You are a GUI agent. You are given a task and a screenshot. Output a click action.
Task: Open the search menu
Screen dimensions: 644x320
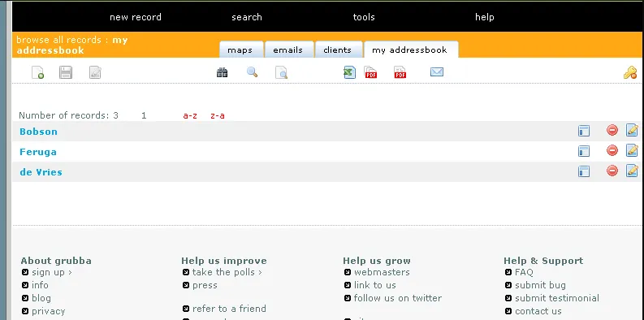tap(247, 17)
